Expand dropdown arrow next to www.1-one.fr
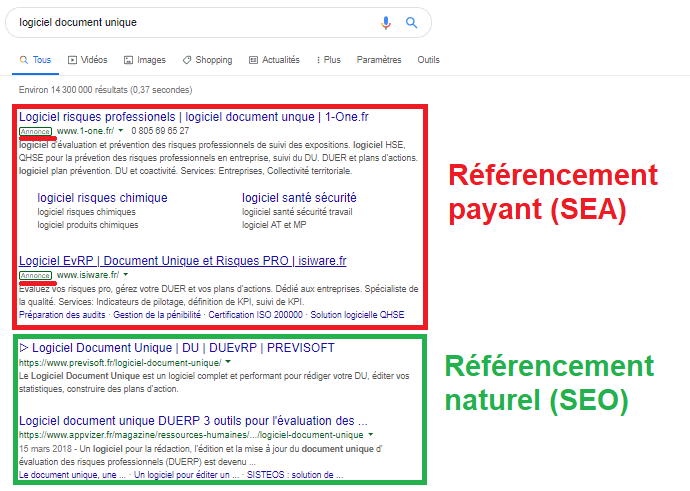The height and width of the screenshot is (491, 690). (x=121, y=131)
